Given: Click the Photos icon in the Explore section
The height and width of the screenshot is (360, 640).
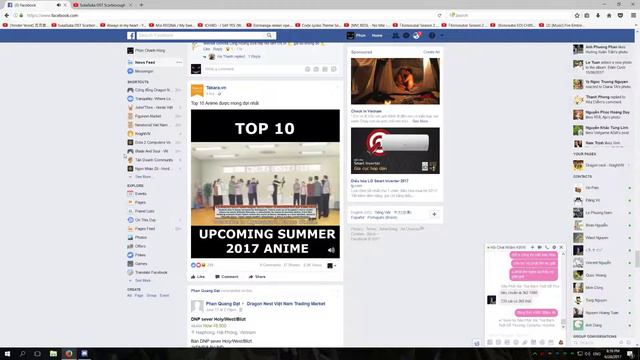Looking at the screenshot, I should (130, 238).
